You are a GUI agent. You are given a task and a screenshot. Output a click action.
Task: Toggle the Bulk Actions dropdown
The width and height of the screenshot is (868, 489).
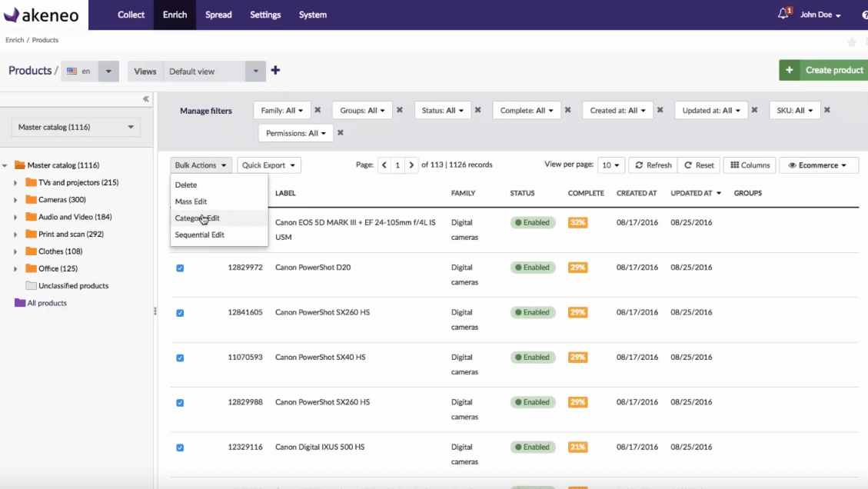201,165
